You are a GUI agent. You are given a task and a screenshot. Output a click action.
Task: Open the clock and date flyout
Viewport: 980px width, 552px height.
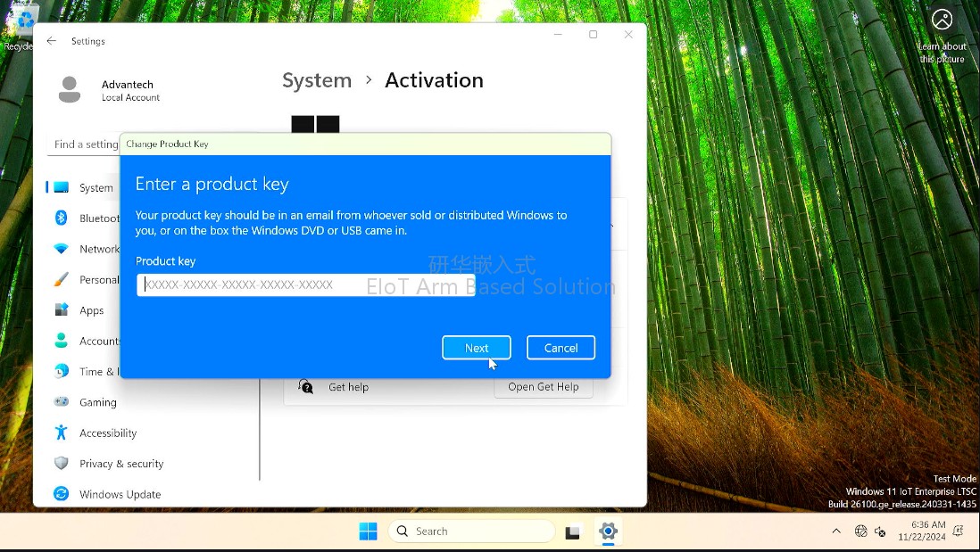coord(922,531)
